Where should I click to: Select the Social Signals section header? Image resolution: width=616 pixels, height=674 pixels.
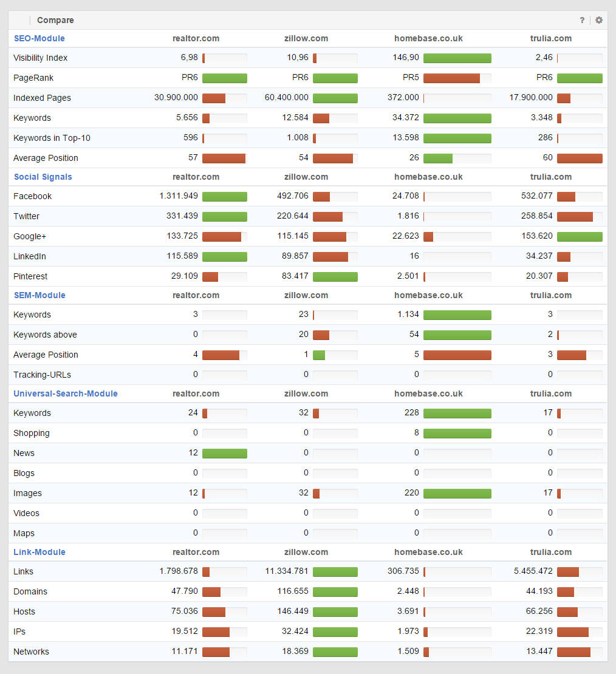(43, 177)
